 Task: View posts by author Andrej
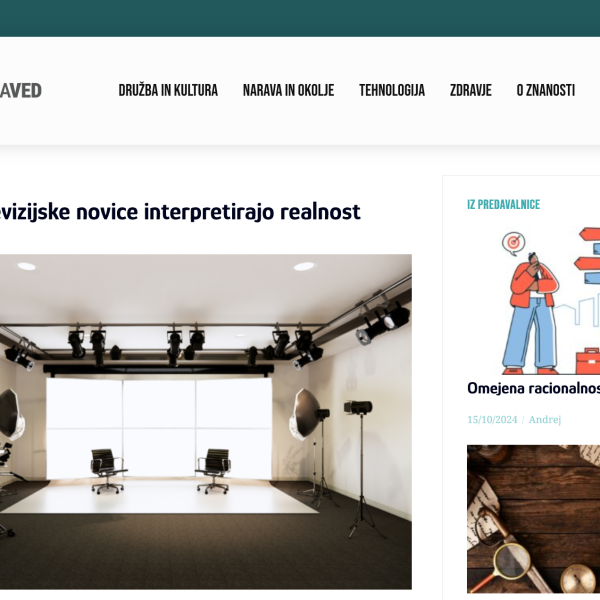(545, 419)
